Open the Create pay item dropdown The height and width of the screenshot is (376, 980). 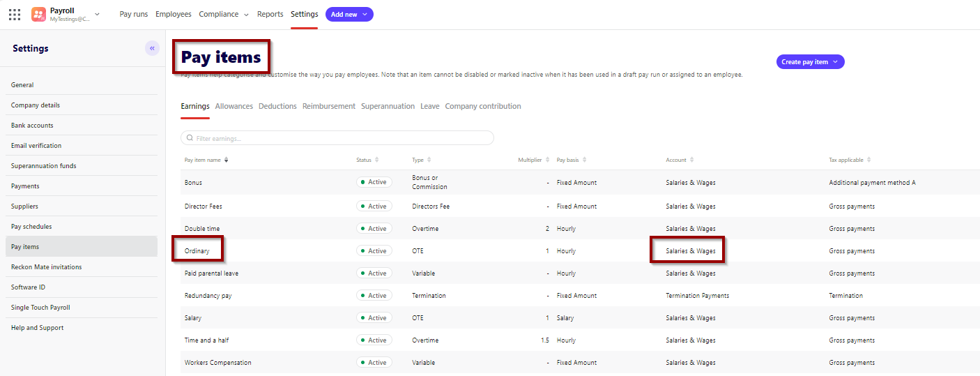coord(811,61)
